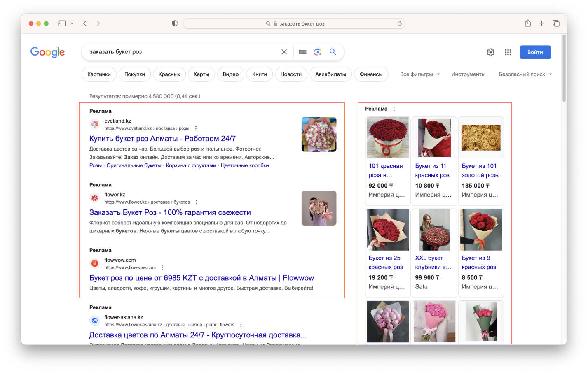Click Инструменты tools button

click(x=468, y=74)
